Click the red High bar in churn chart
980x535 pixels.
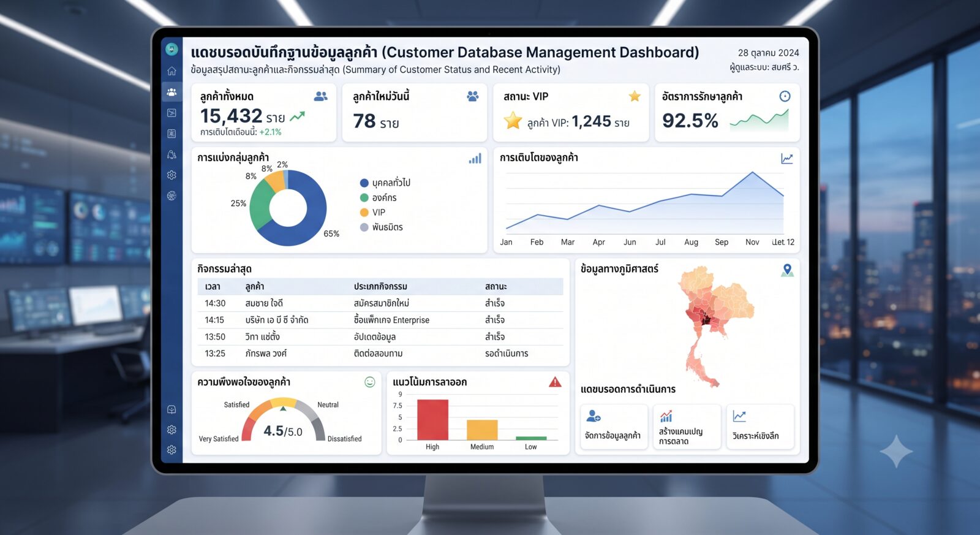click(x=432, y=420)
